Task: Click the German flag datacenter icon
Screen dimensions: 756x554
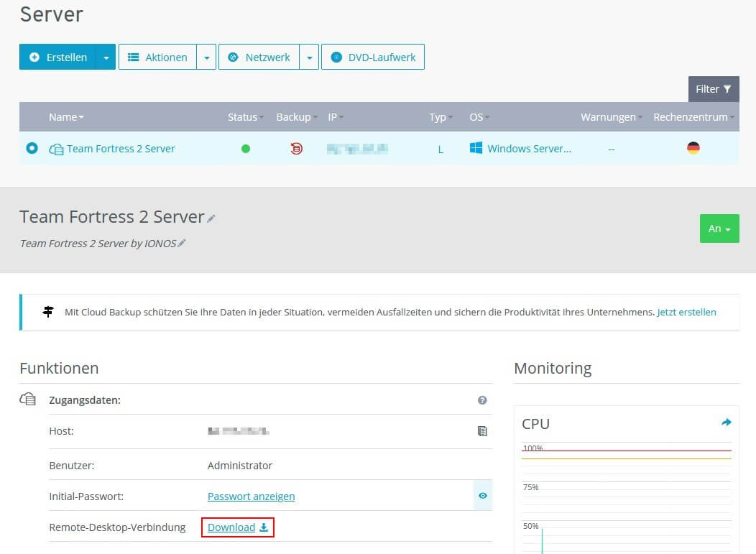Action: tap(693, 148)
